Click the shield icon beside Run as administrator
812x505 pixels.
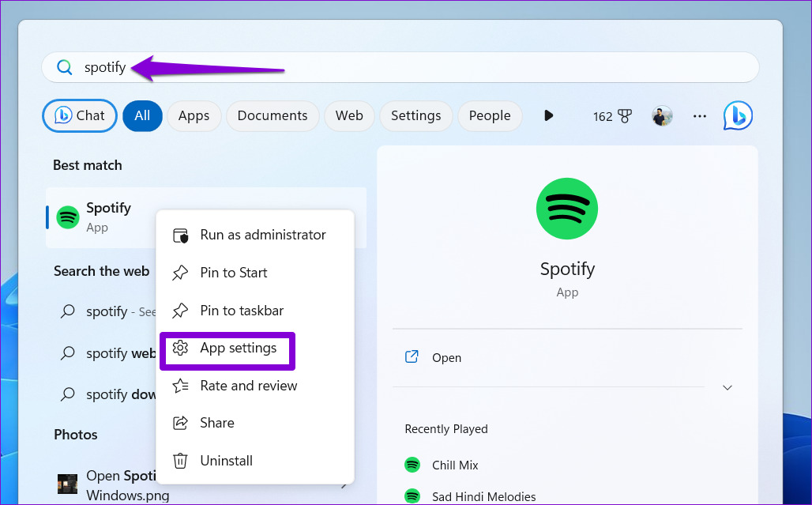point(180,236)
